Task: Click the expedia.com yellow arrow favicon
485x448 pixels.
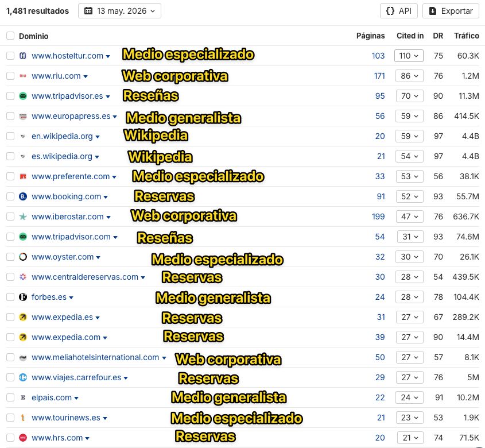Action: tap(23, 337)
